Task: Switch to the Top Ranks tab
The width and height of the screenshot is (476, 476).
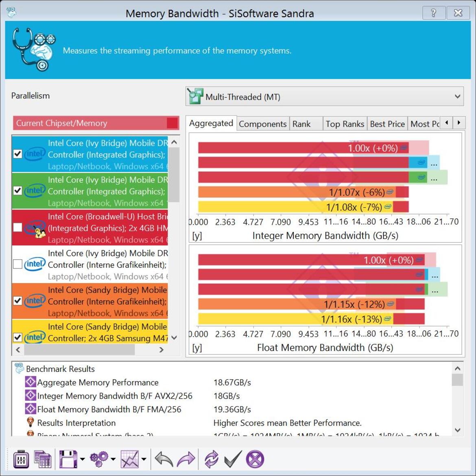Action: [345, 124]
